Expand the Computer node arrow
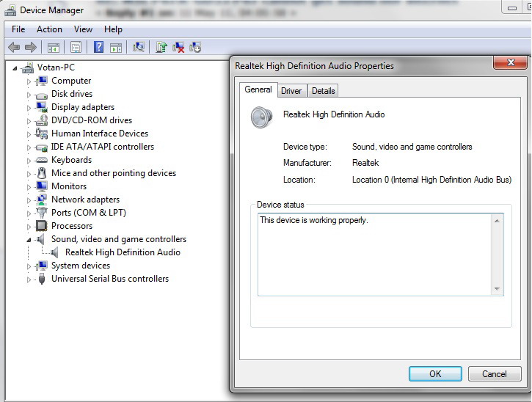The width and height of the screenshot is (532, 402). click(29, 81)
